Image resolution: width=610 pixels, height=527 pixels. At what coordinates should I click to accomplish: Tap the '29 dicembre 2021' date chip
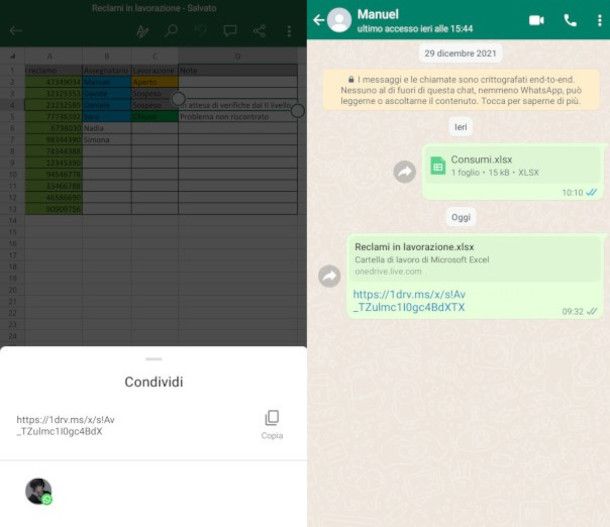460,53
